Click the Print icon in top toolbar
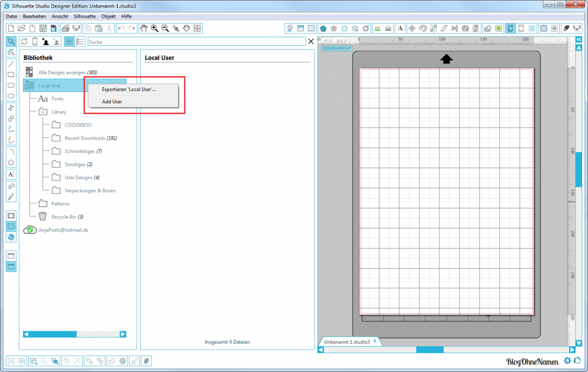 tap(65, 28)
